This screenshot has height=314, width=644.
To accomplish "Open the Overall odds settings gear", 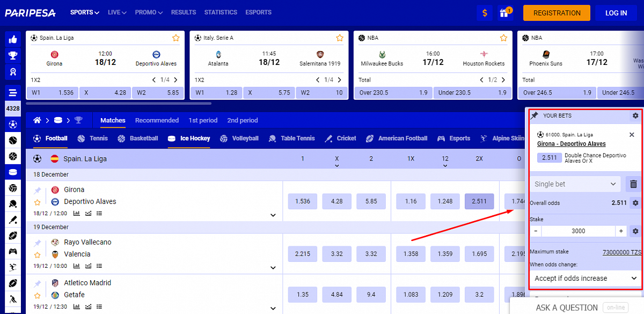I will (635, 203).
